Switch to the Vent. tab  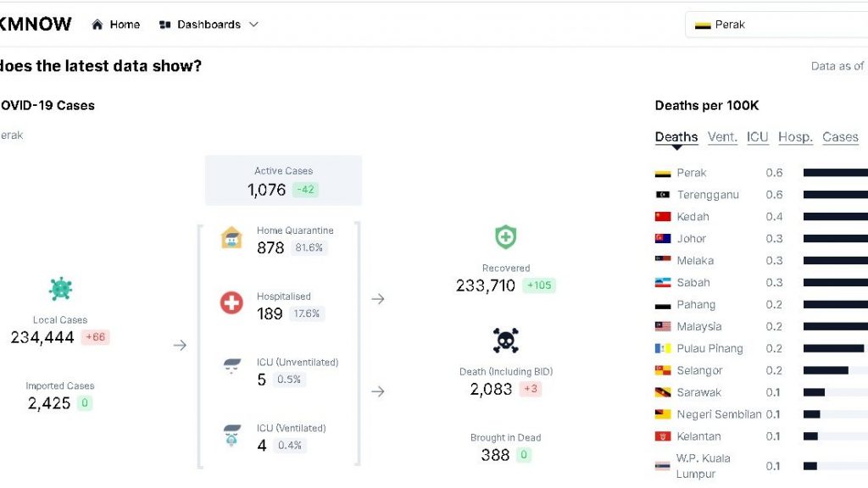722,137
